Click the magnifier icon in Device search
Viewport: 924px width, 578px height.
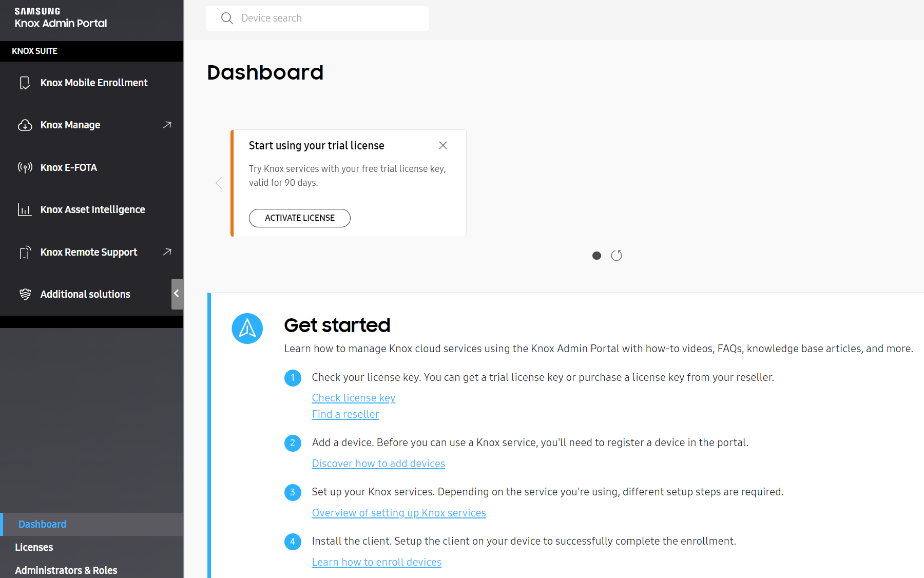coord(227,18)
